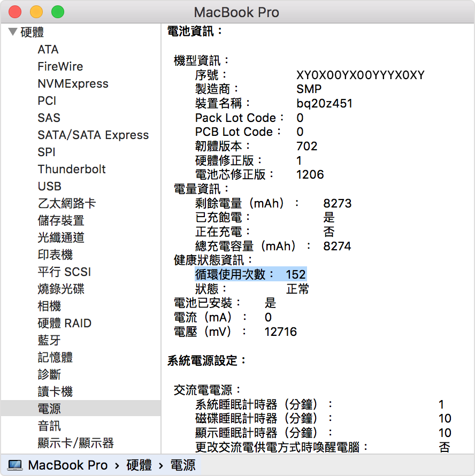The width and height of the screenshot is (475, 476).
Task: Open 記憶體 in the hardware list
Action: [x=55, y=357]
